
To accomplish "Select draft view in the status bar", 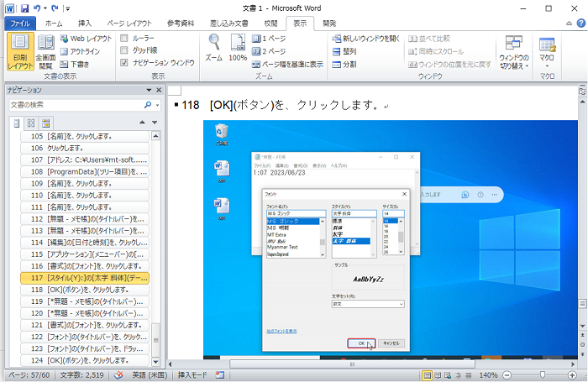I will pos(469,375).
